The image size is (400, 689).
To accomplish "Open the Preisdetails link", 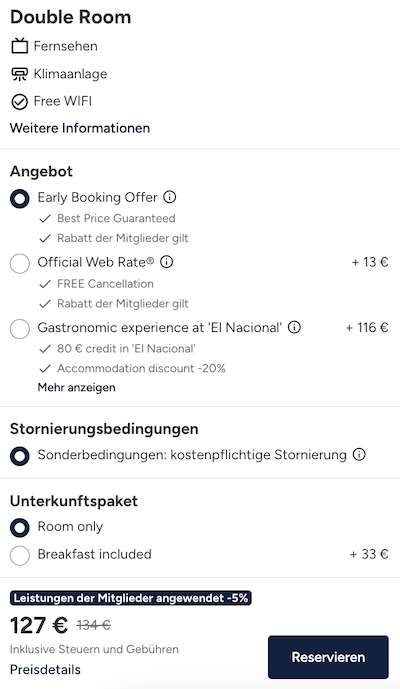I will pyautogui.click(x=45, y=669).
